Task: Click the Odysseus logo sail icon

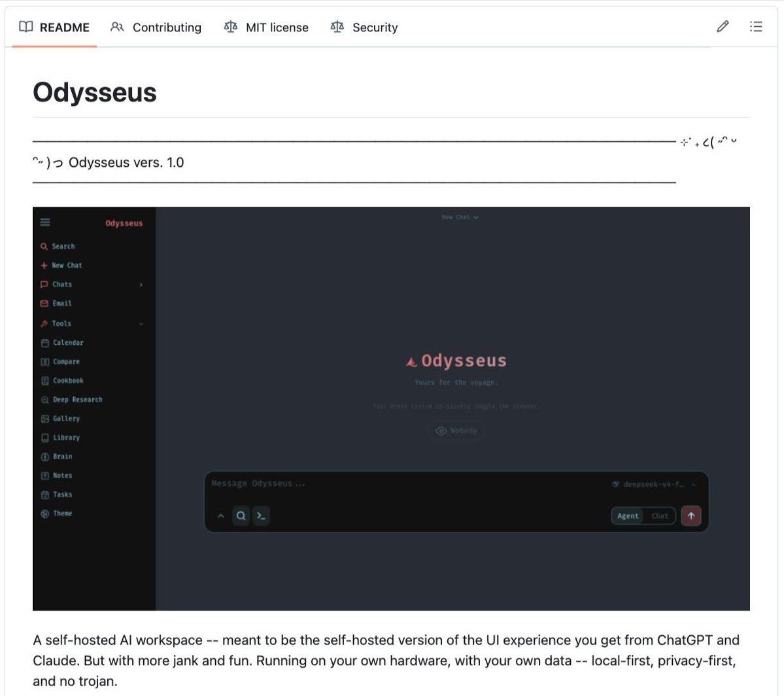Action: point(411,362)
